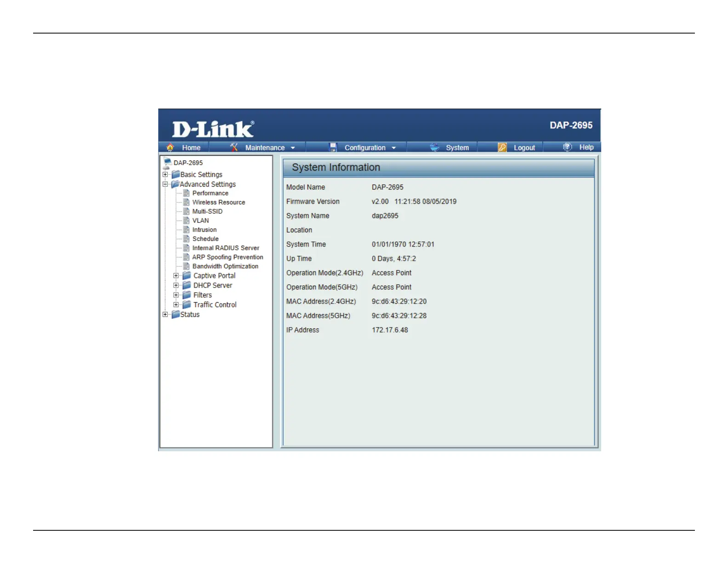Expand the Basic Settings tree node

165,174
